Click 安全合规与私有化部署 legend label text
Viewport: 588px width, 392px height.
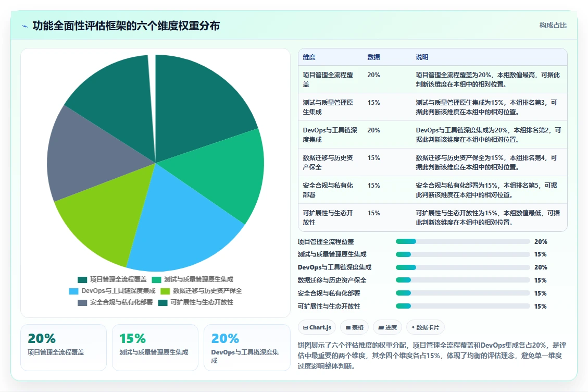(x=121, y=303)
